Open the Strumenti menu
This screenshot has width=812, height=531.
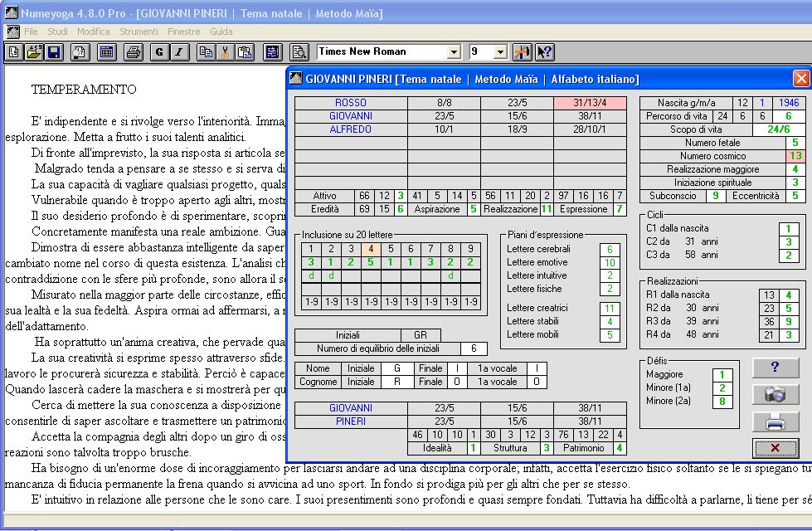139,32
